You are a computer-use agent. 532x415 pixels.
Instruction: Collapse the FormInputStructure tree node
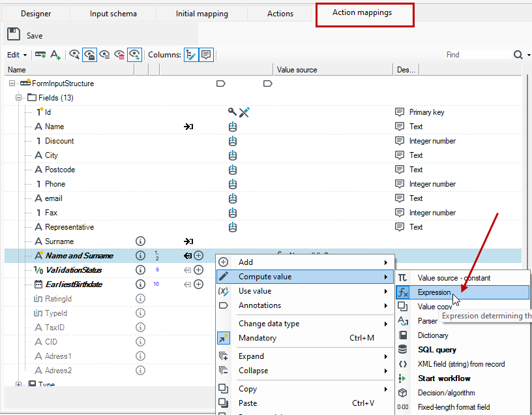click(12, 84)
